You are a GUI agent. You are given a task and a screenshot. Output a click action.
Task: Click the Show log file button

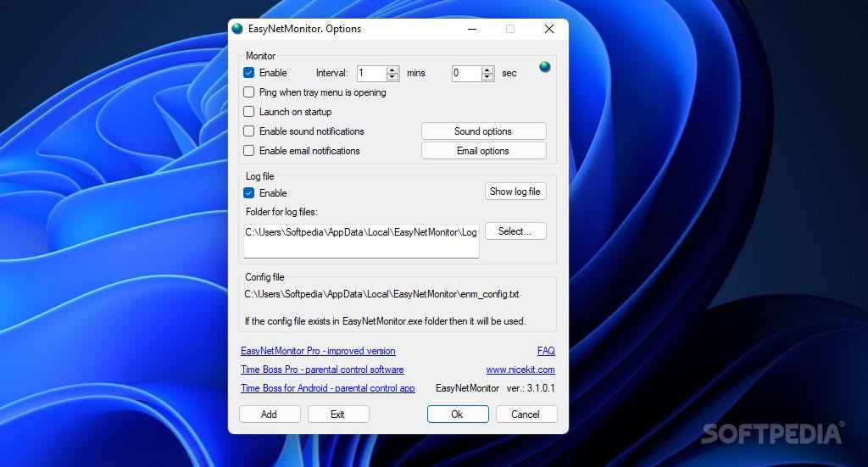click(x=515, y=192)
